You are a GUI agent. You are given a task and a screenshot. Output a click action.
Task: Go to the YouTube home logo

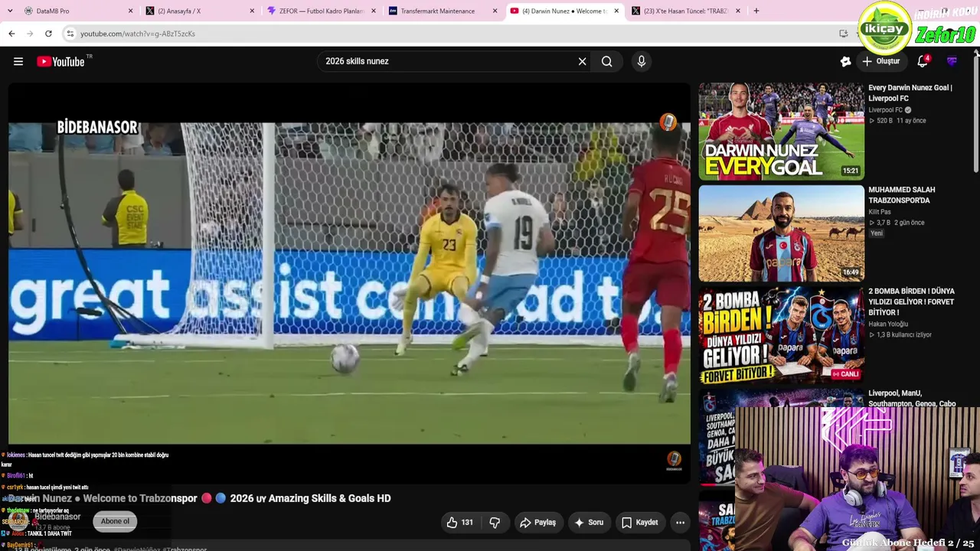click(x=60, y=61)
